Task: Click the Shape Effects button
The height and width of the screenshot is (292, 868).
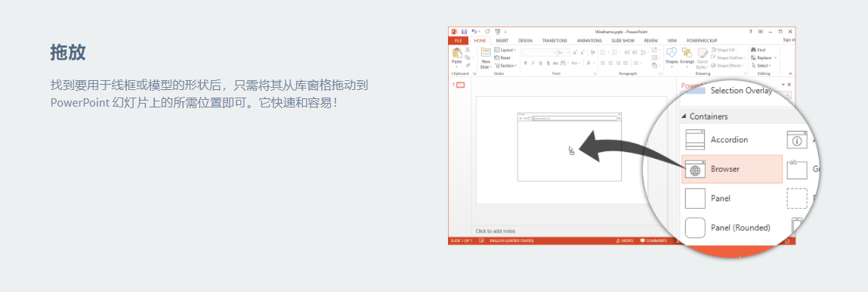Action: pyautogui.click(x=727, y=65)
